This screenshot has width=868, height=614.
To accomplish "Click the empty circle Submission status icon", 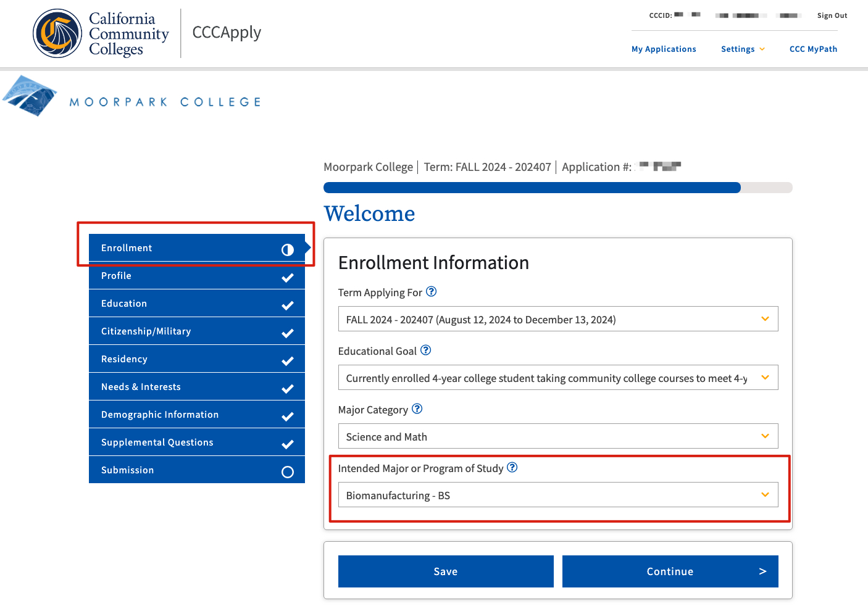I will [x=288, y=472].
